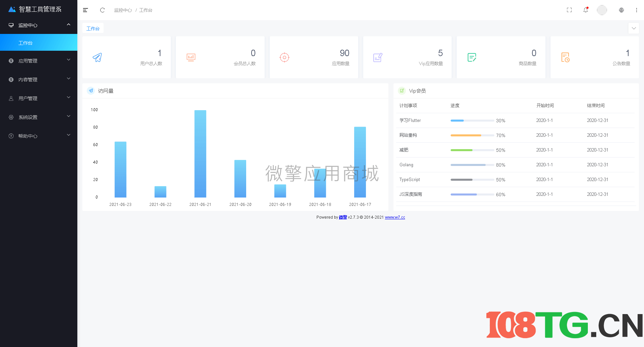Open the www.w7.cc link in the footer

pyautogui.click(x=394, y=217)
